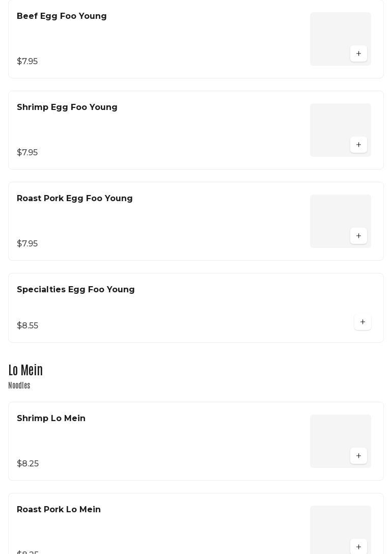This screenshot has height=554, width=392.
Task: Select the Shrimp Egg Foo Young name
Action: 67,107
